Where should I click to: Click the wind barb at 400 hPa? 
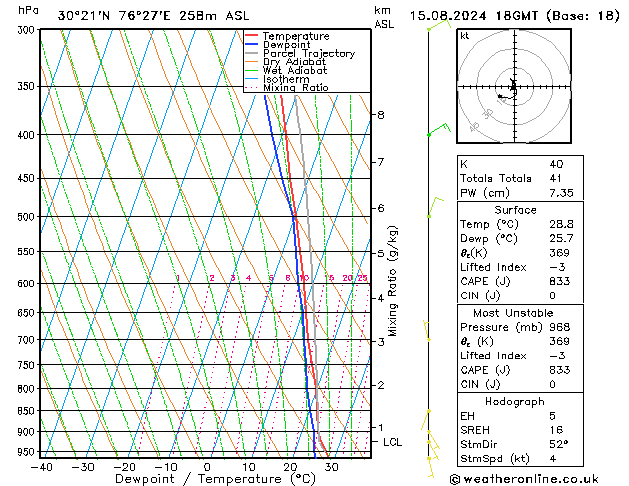pos(439,130)
